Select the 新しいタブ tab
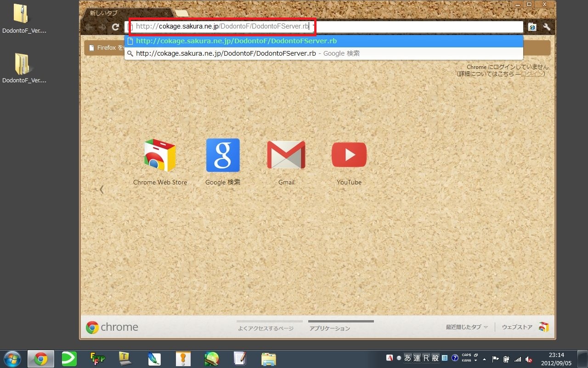Viewport: 588px width, 368px height. [x=126, y=13]
